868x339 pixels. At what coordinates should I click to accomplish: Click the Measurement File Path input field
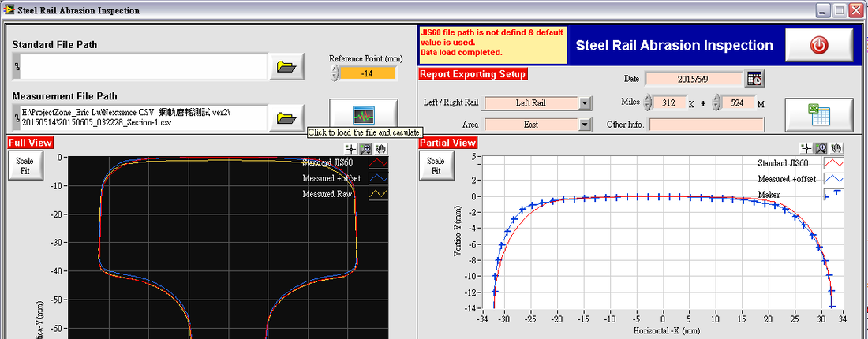tap(144, 117)
